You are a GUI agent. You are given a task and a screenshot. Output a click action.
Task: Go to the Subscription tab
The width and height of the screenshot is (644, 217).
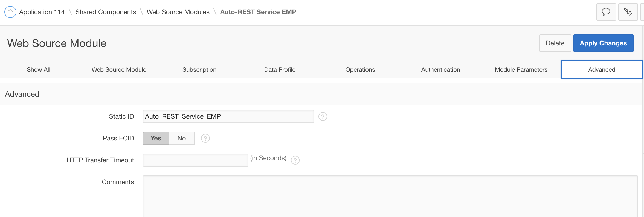point(199,70)
